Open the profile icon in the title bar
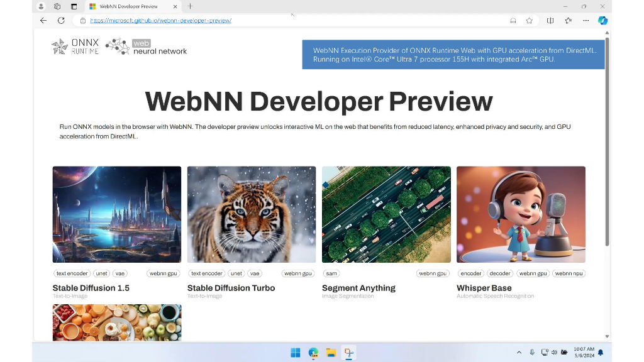The width and height of the screenshot is (644, 362). coord(41,6)
